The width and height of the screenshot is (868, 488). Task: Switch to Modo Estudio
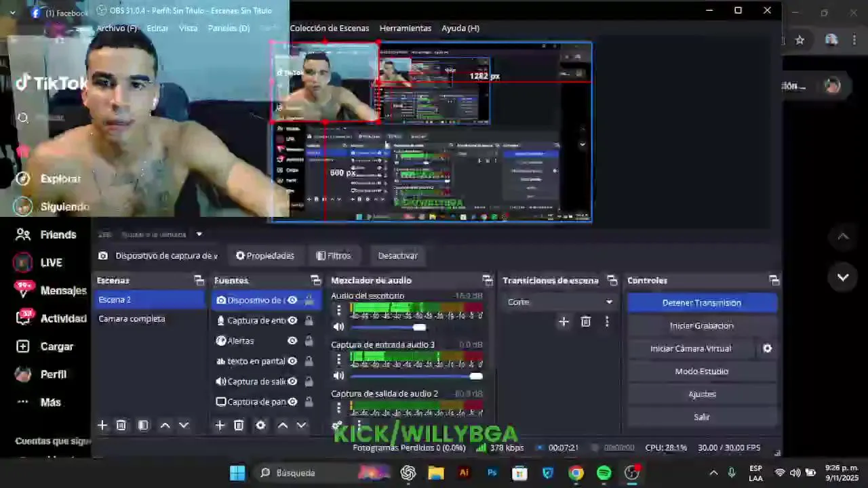702,371
